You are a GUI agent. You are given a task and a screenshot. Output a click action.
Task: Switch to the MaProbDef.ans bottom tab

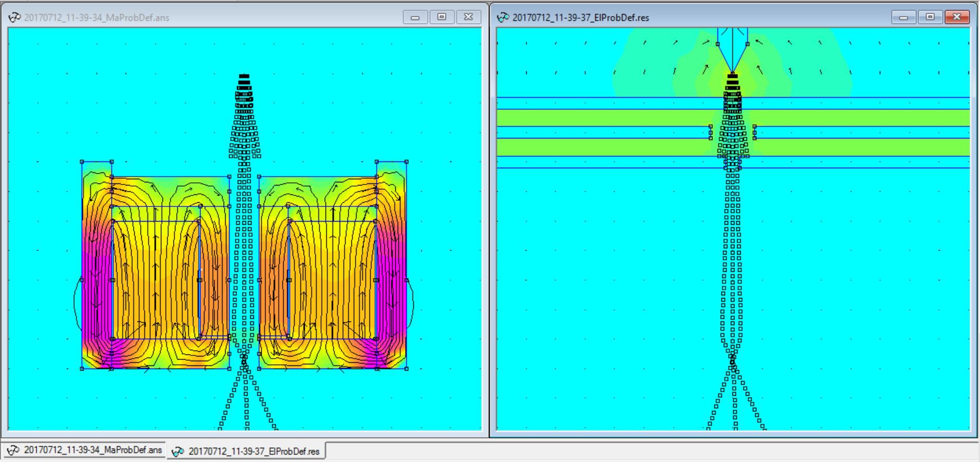[84, 450]
